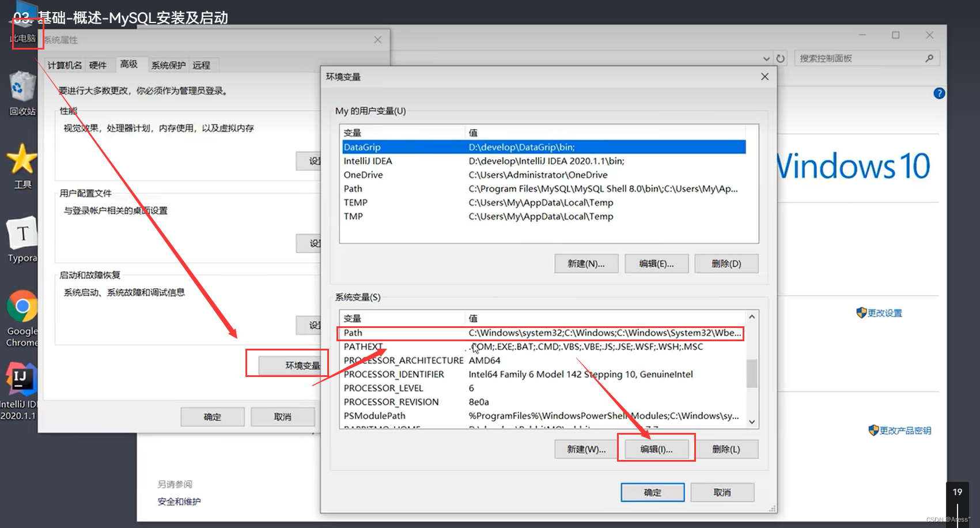Click the search magnifier in Control Panel

click(929, 58)
